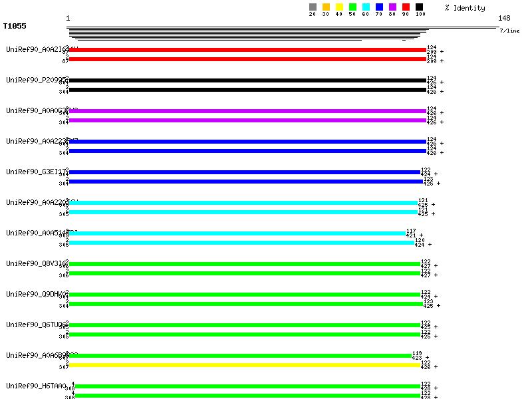The image size is (532, 399).
Task: Select the yellow 40% identity legend square
Action: [x=339, y=7]
